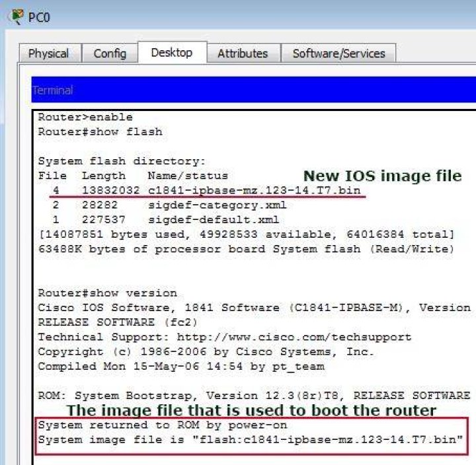Click 'Compiled Mon 15-May-06 14:54' line
This screenshot has width=476, height=465.
pos(181,367)
